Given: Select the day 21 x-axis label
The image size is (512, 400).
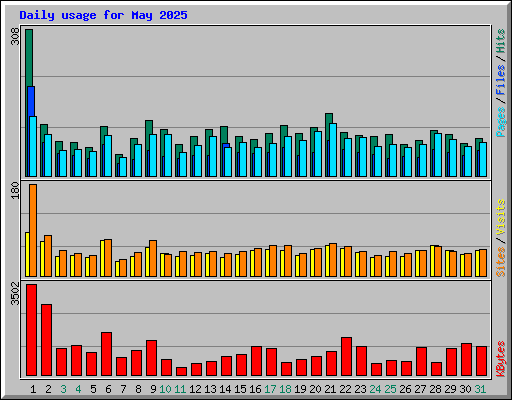Looking at the screenshot, I should [x=330, y=389].
